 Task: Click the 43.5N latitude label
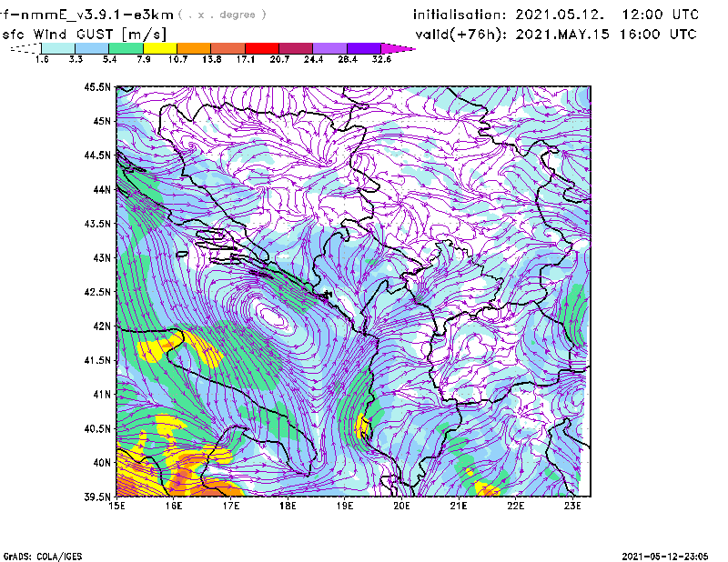tap(98, 224)
